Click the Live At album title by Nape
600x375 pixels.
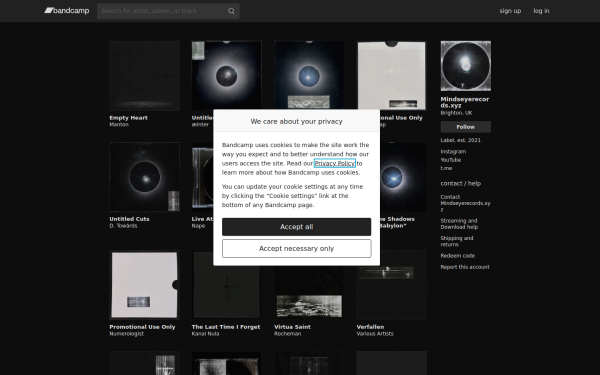click(202, 219)
